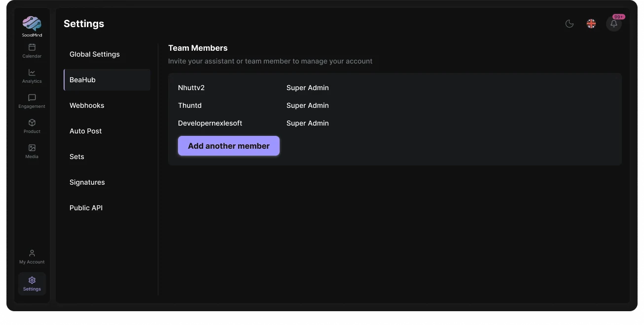Go to the Sets tab

pos(107,157)
